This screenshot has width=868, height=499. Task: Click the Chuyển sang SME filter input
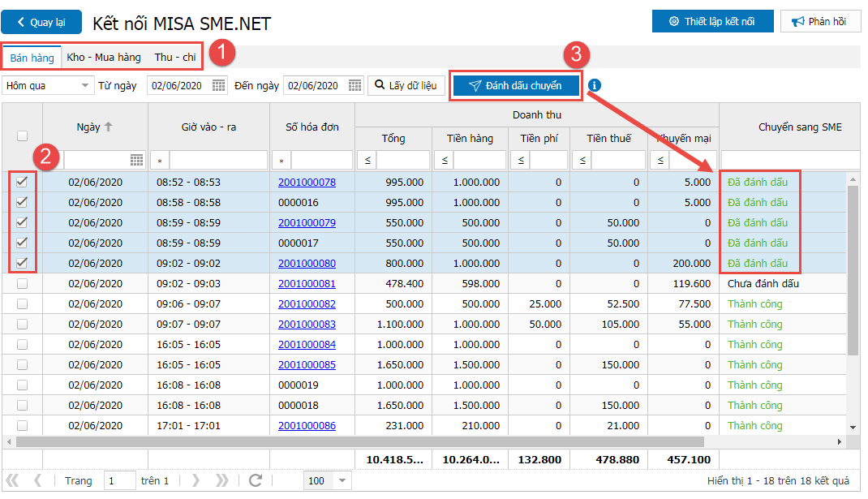pos(790,160)
